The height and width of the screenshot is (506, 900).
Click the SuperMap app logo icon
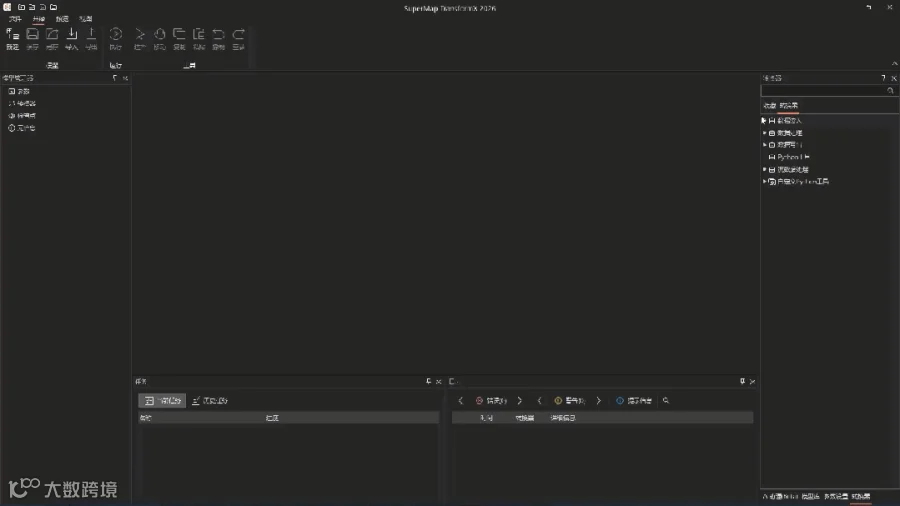tap(7, 7)
